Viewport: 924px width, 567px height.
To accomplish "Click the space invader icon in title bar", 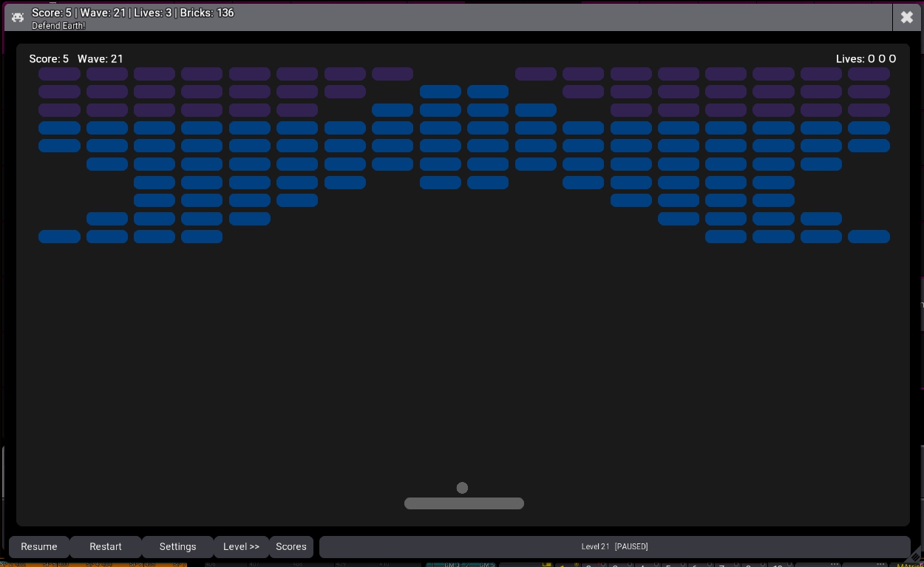I will pos(18,17).
